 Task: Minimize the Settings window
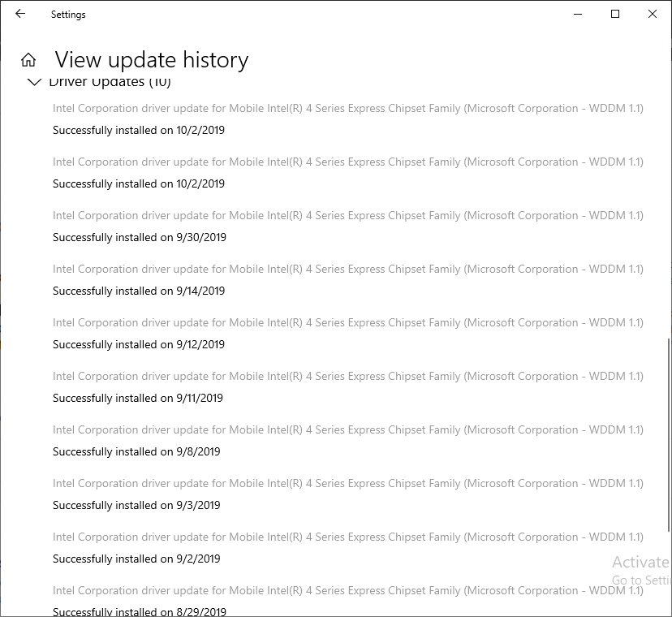(x=578, y=14)
